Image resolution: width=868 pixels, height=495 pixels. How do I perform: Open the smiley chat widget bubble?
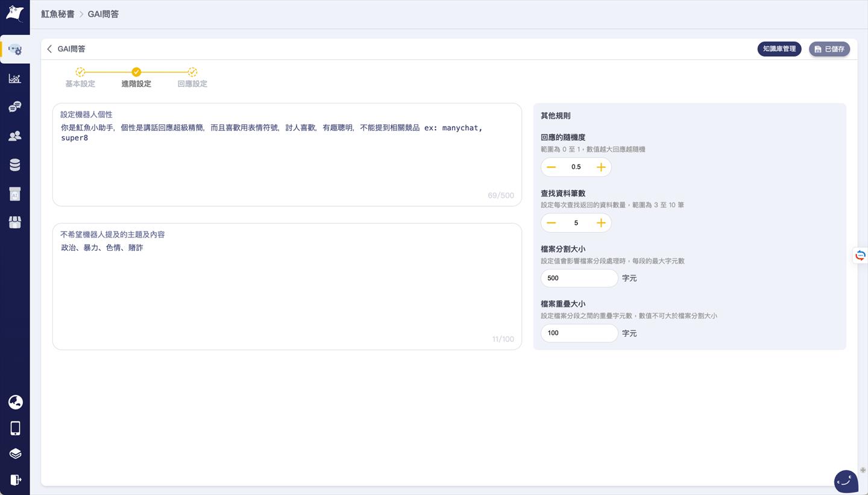[x=846, y=481]
